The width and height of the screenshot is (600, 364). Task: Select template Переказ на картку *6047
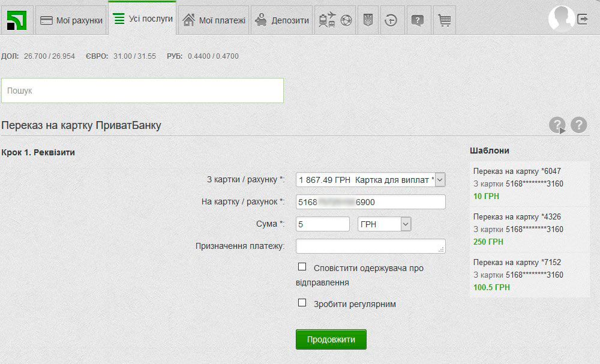click(x=530, y=183)
